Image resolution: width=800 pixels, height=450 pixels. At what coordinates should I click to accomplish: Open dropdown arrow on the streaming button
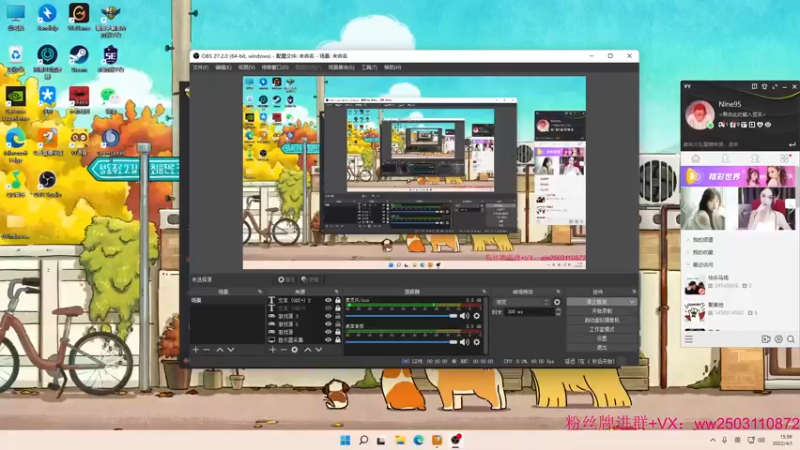coord(632,302)
